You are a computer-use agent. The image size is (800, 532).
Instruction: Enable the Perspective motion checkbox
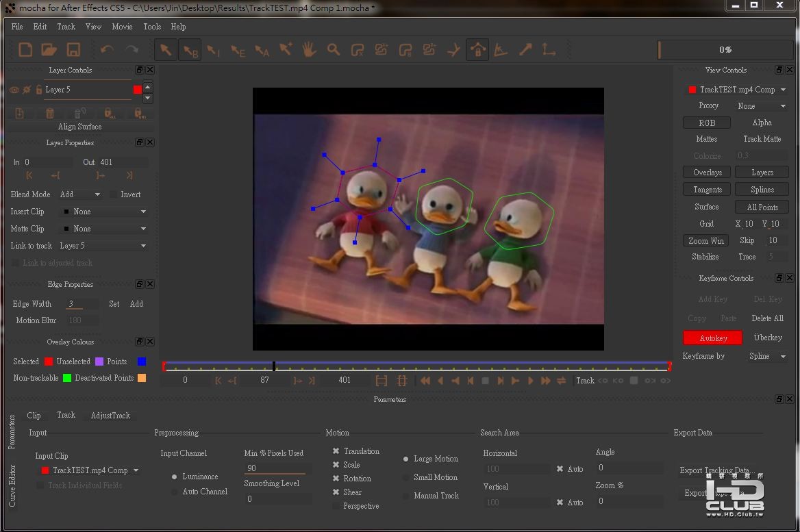[x=336, y=506]
